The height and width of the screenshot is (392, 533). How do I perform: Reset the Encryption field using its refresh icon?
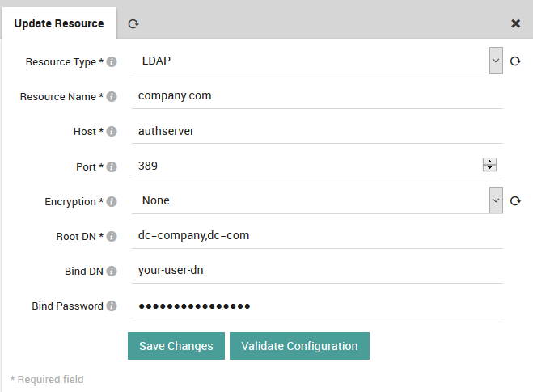515,201
